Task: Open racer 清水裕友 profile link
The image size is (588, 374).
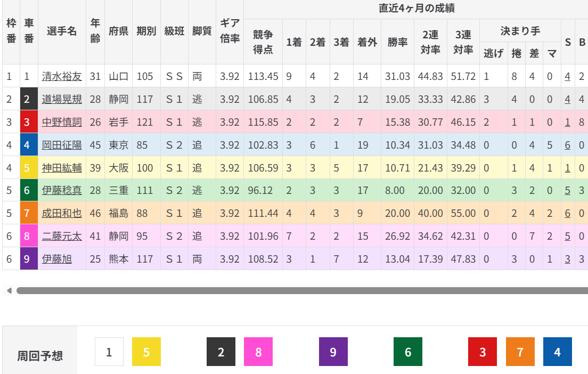Action: pos(62,76)
